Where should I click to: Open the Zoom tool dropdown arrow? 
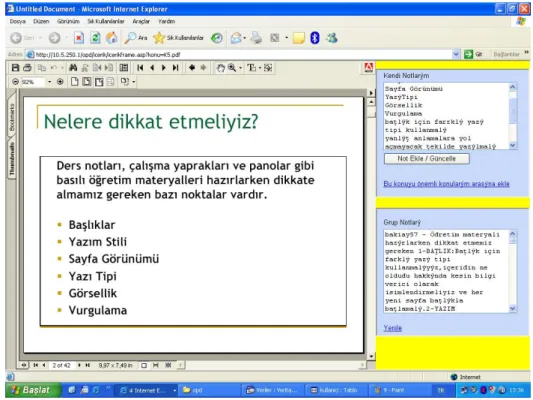(240, 68)
